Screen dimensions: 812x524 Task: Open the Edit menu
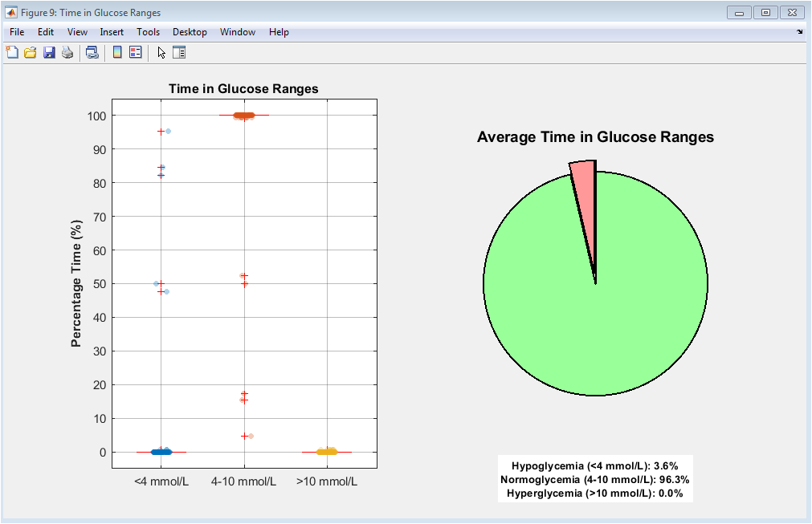tap(46, 32)
